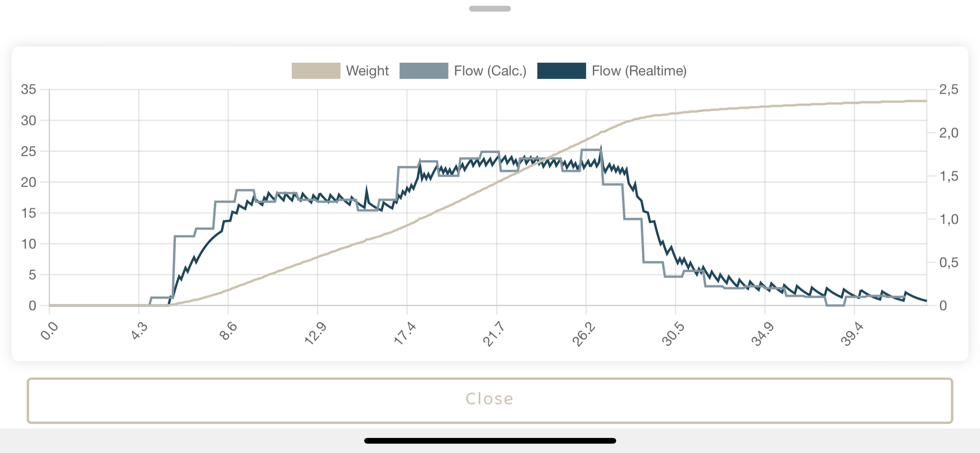Click the Flow (Realtime) dark blue swatch

pyautogui.click(x=561, y=71)
